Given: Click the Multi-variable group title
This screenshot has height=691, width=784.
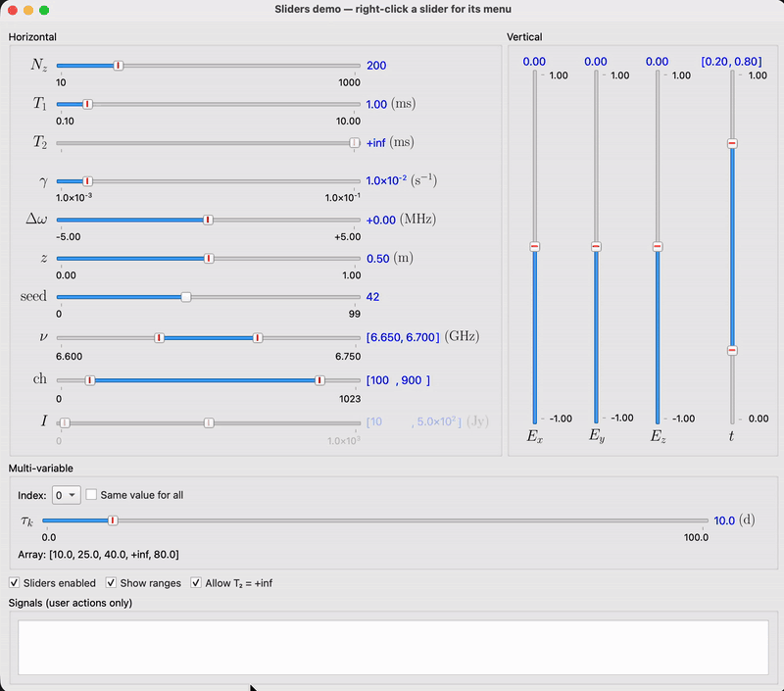Looking at the screenshot, I should click(x=41, y=469).
